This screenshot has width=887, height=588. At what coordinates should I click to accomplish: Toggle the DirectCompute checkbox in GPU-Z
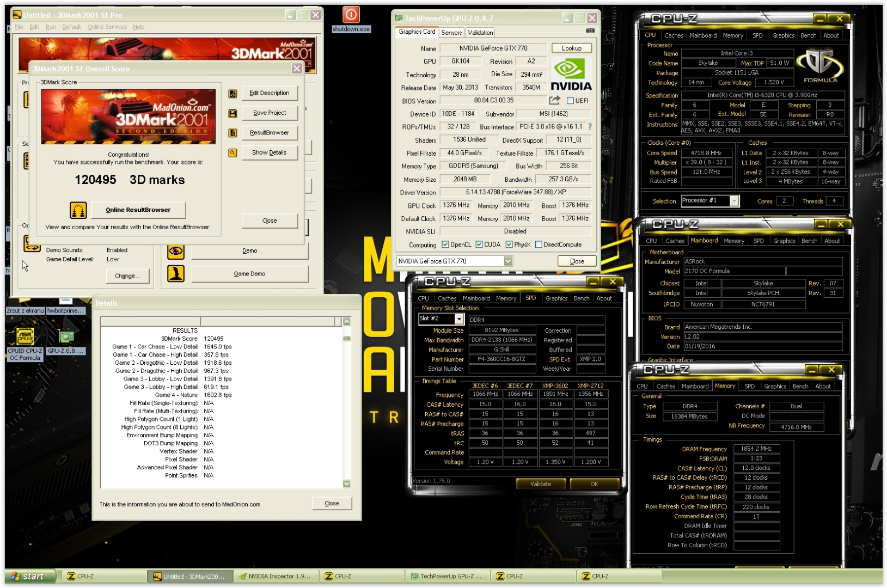click(539, 244)
